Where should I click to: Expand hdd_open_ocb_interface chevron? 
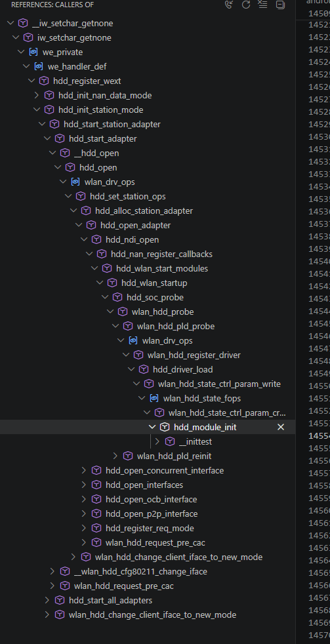coord(84,500)
